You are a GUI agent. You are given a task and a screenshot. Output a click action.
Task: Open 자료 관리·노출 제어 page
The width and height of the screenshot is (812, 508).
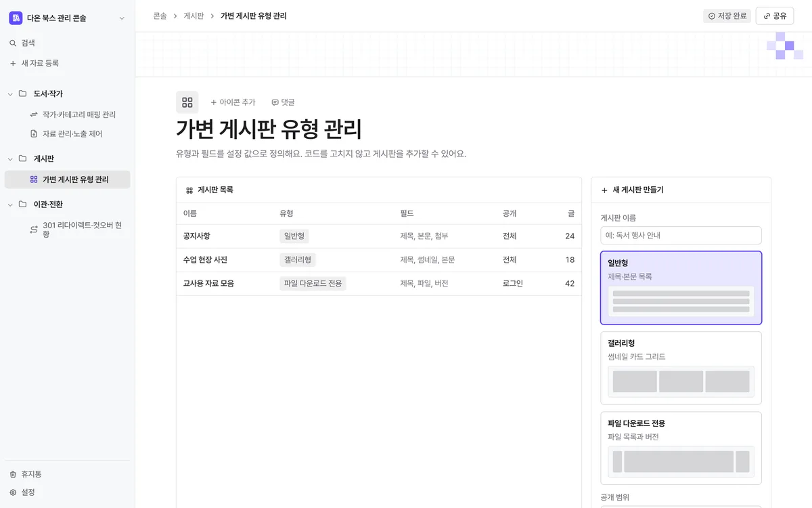tap(67, 133)
